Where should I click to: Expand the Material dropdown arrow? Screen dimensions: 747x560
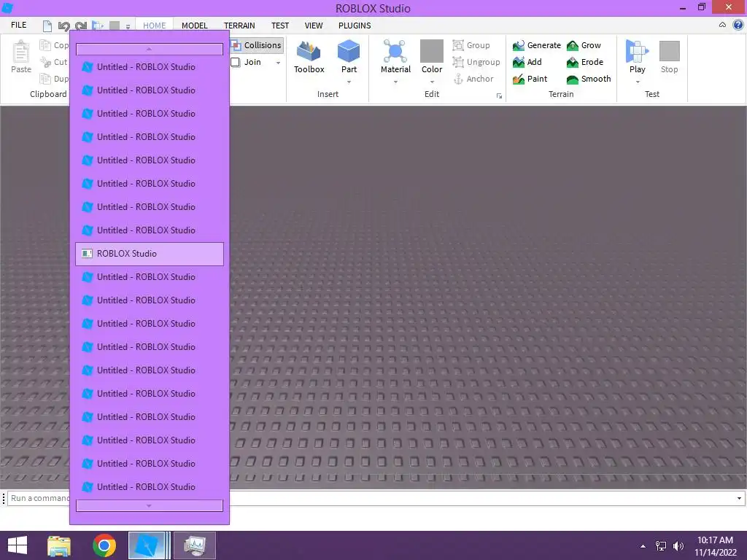pos(395,82)
